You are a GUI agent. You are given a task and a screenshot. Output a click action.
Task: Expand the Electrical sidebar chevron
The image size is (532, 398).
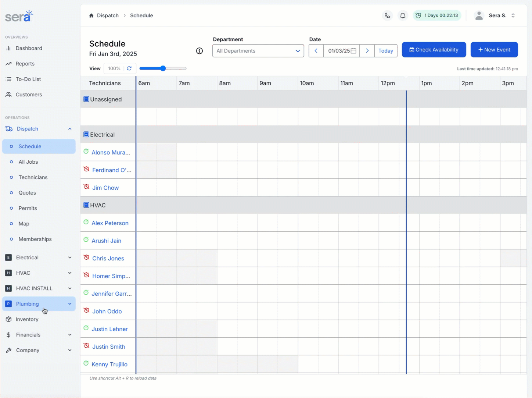70,257
